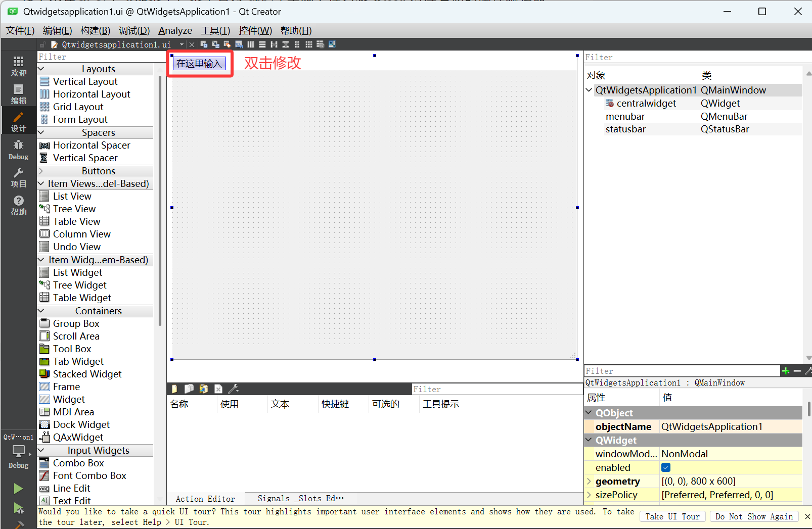Collapse the QObject property group
Screen dimensions: 812x529
(x=589, y=413)
